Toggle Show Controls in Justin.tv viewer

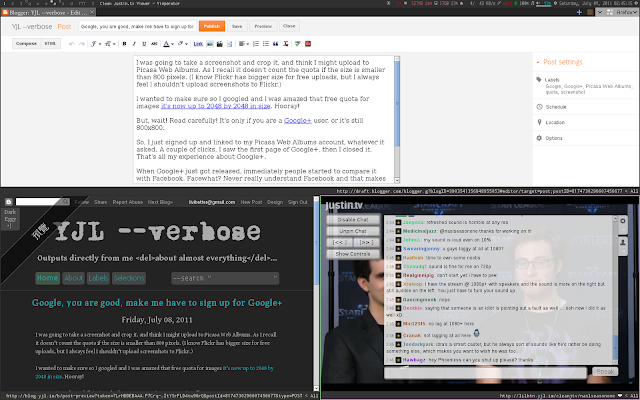coord(353,254)
